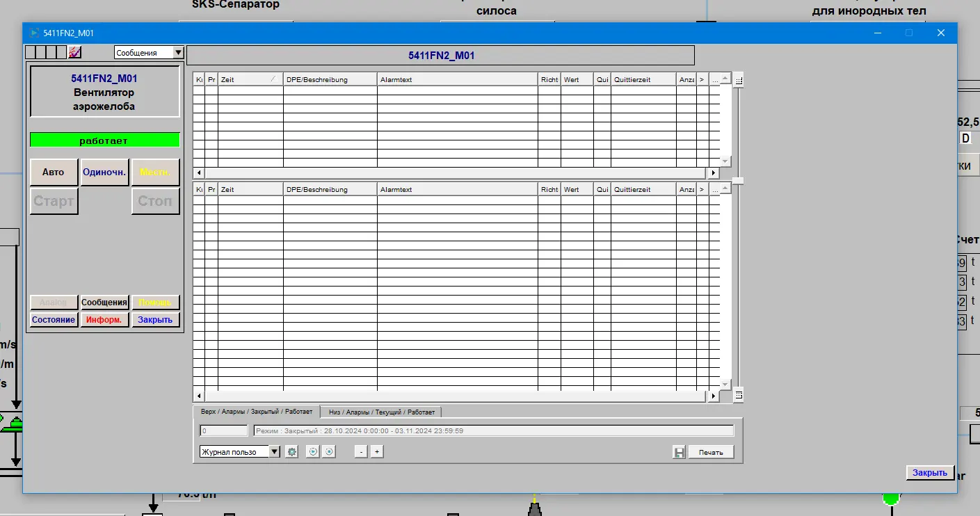
Task: Click the 5411FN2_M01 header title bar field
Action: click(441, 56)
